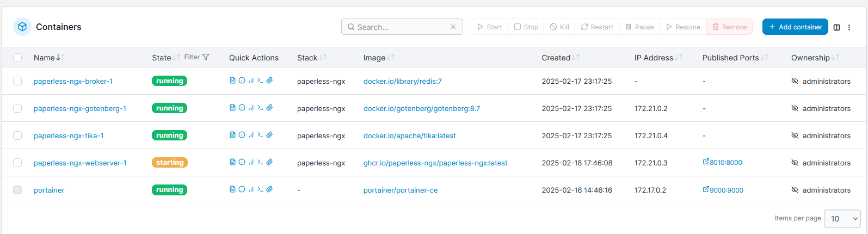Sort the table by IP Address column
Screen dimensions: 868x234
click(x=658, y=58)
